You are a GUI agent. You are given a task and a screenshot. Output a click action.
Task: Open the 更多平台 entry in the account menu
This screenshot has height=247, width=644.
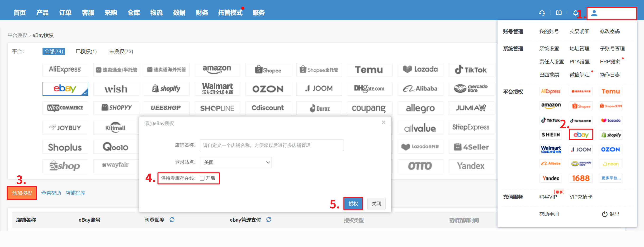point(611,178)
